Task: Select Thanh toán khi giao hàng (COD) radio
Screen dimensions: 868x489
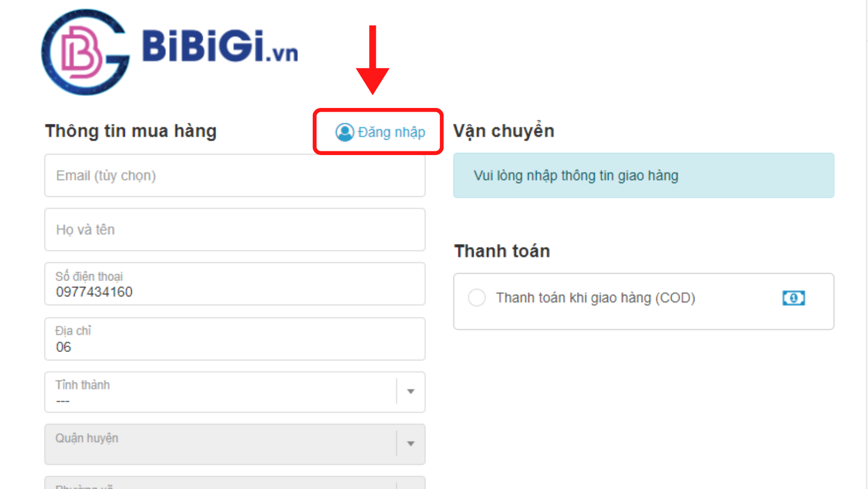Action: tap(477, 297)
